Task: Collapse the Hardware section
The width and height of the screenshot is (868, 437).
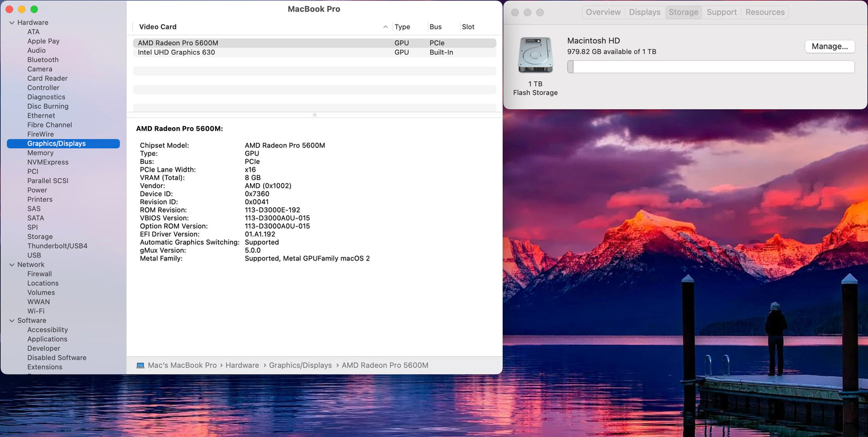Action: click(11, 22)
